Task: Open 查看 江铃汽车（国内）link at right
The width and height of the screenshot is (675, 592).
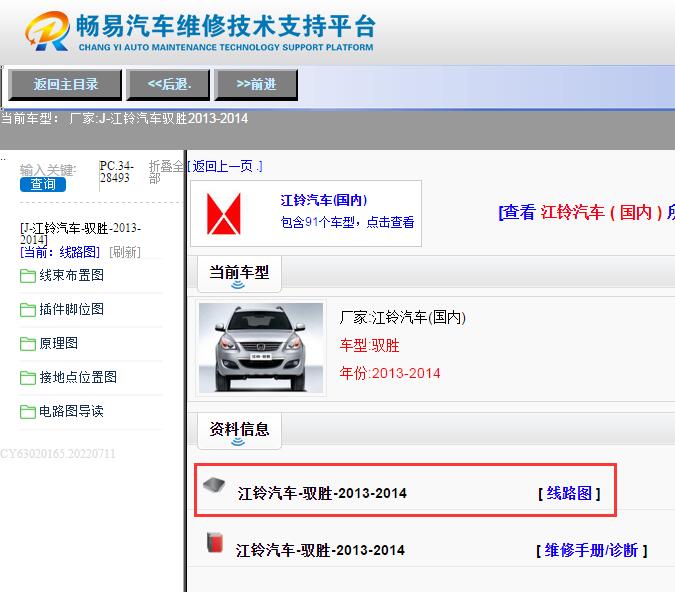Action: coord(586,212)
